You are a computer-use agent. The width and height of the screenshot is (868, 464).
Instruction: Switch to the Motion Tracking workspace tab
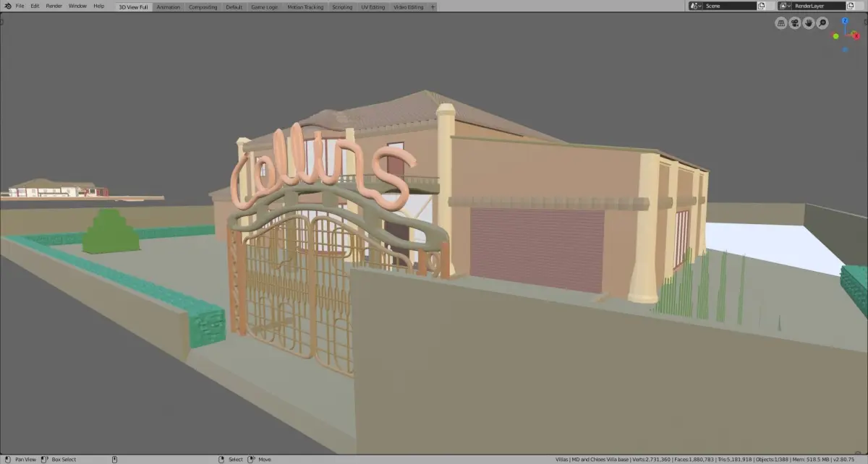(305, 7)
